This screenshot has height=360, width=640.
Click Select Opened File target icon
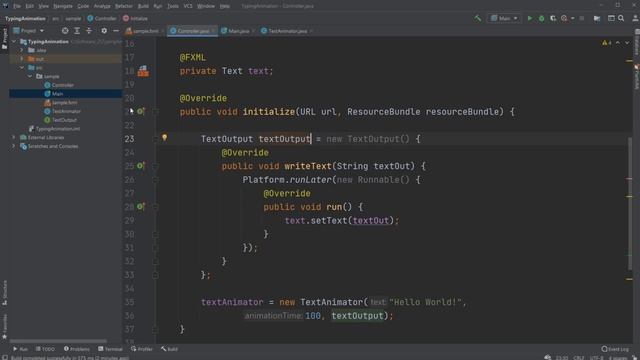coord(65,31)
